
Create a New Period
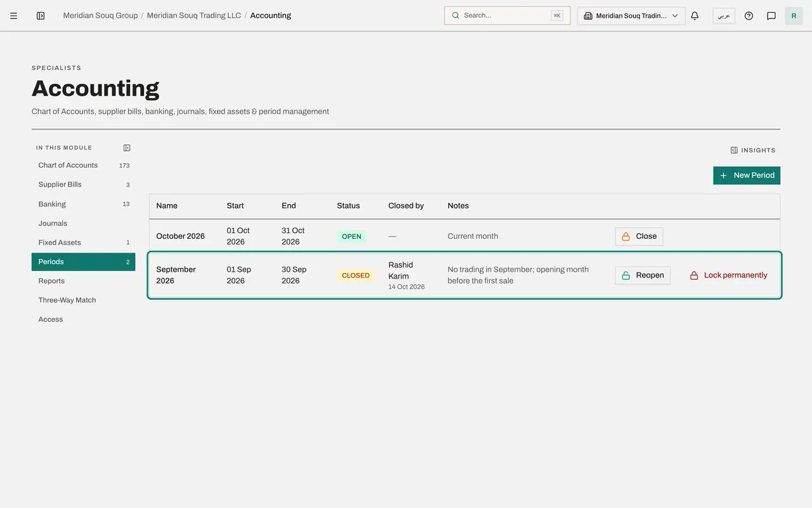tap(747, 175)
